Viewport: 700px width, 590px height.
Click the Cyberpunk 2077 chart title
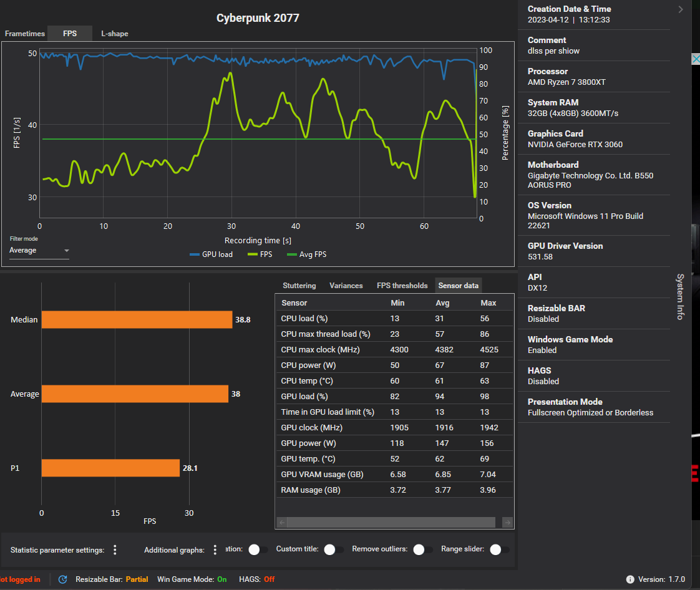258,18
